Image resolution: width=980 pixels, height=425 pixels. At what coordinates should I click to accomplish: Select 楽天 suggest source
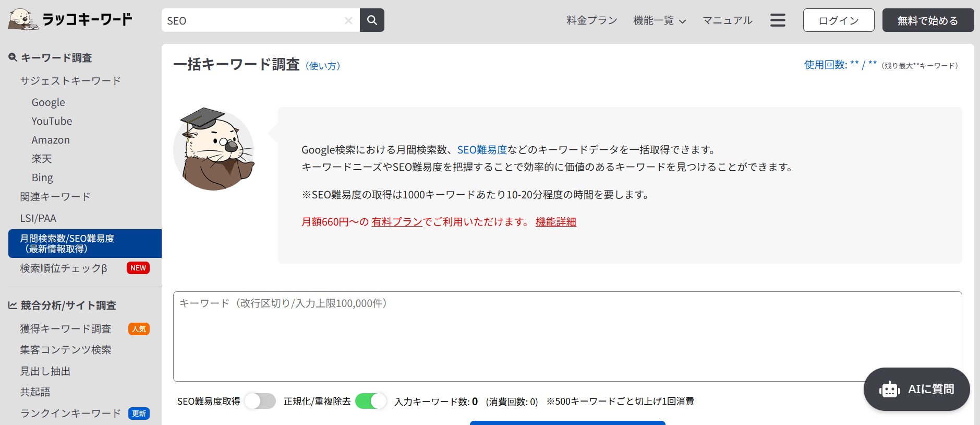pos(42,159)
